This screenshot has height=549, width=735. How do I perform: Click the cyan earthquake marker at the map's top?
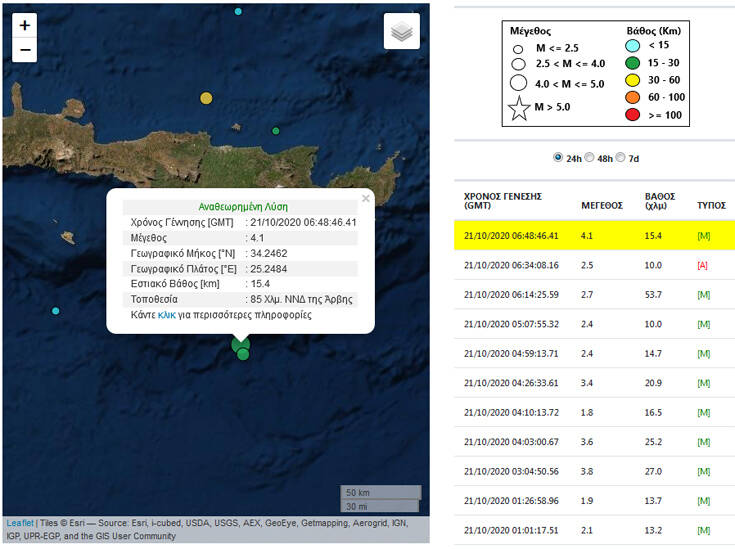(x=238, y=11)
